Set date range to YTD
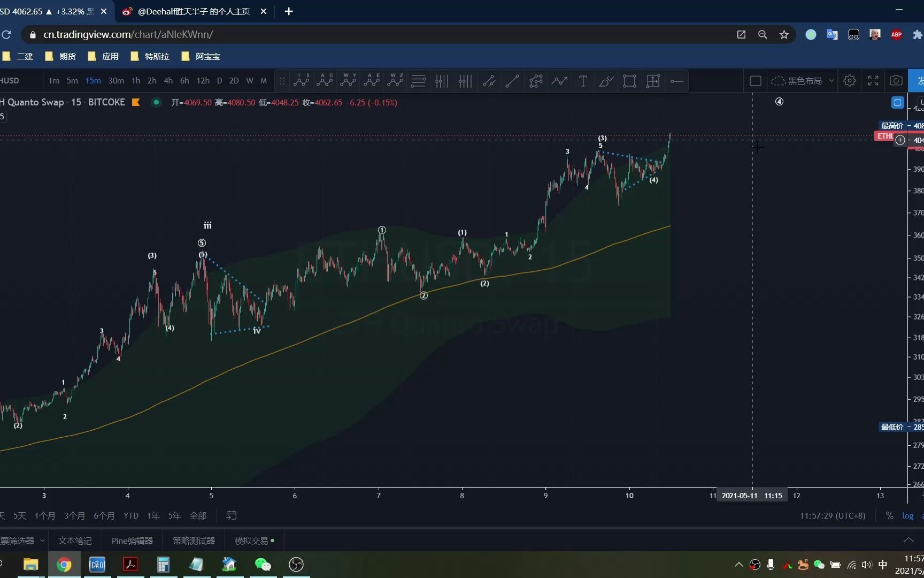Screen dimensions: 924x578 131,515
